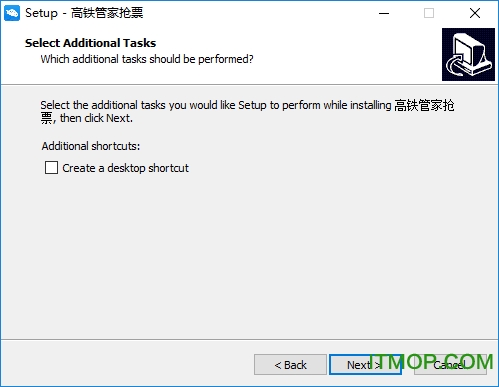499x387 pixels.
Task: Click the "Additional shortcuts:" group label
Action: (x=91, y=146)
